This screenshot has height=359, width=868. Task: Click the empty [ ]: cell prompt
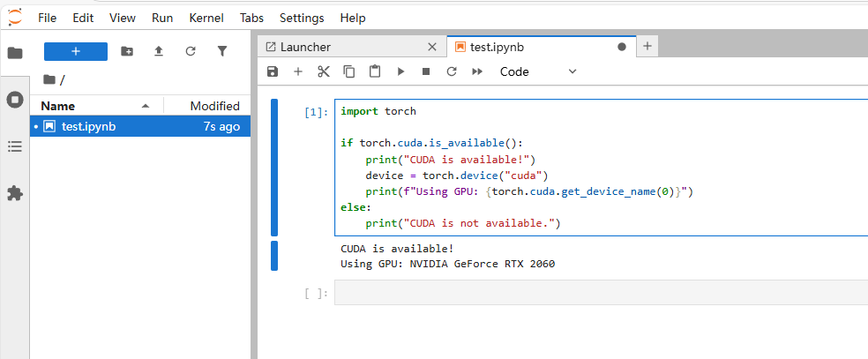pos(317,294)
